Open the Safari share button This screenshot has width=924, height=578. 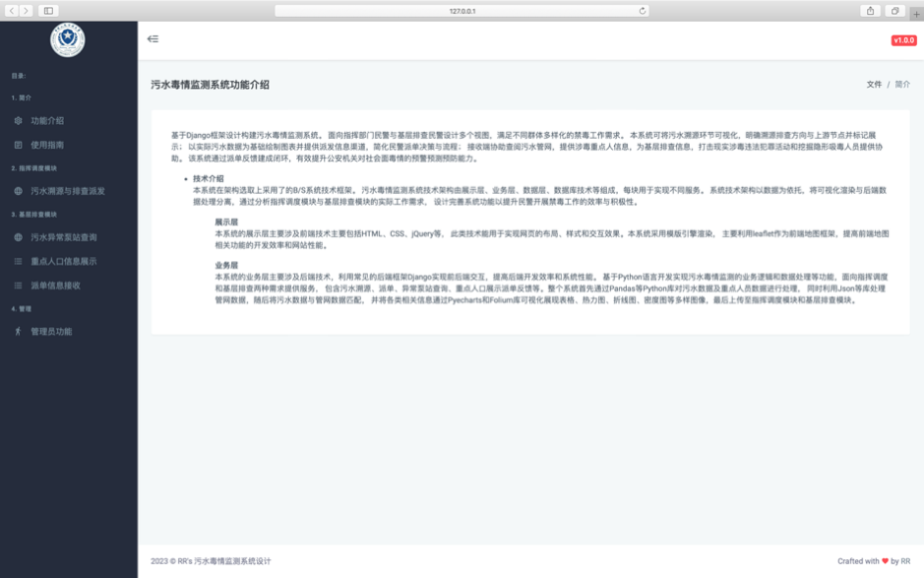[871, 11]
